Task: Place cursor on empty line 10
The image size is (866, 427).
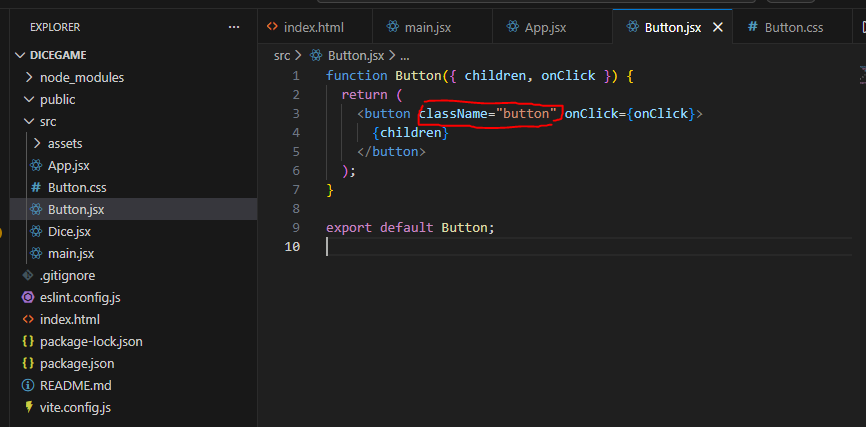Action: [x=589, y=246]
